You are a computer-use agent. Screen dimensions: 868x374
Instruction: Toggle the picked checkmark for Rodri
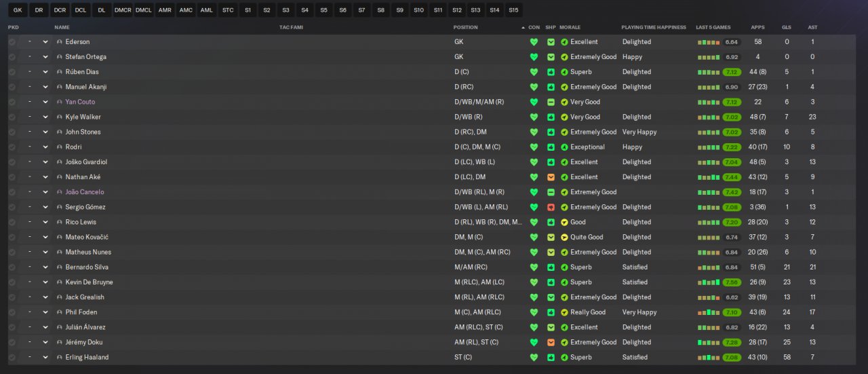point(12,147)
